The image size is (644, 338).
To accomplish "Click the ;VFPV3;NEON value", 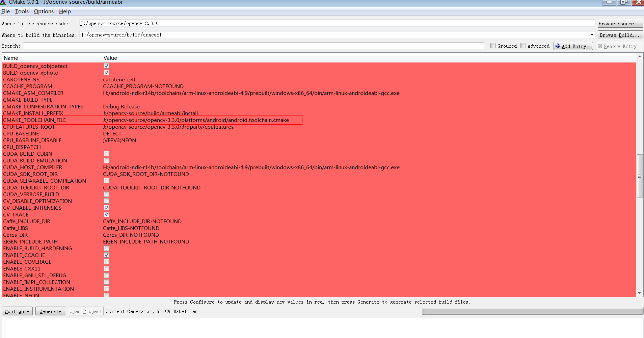I will (119, 140).
